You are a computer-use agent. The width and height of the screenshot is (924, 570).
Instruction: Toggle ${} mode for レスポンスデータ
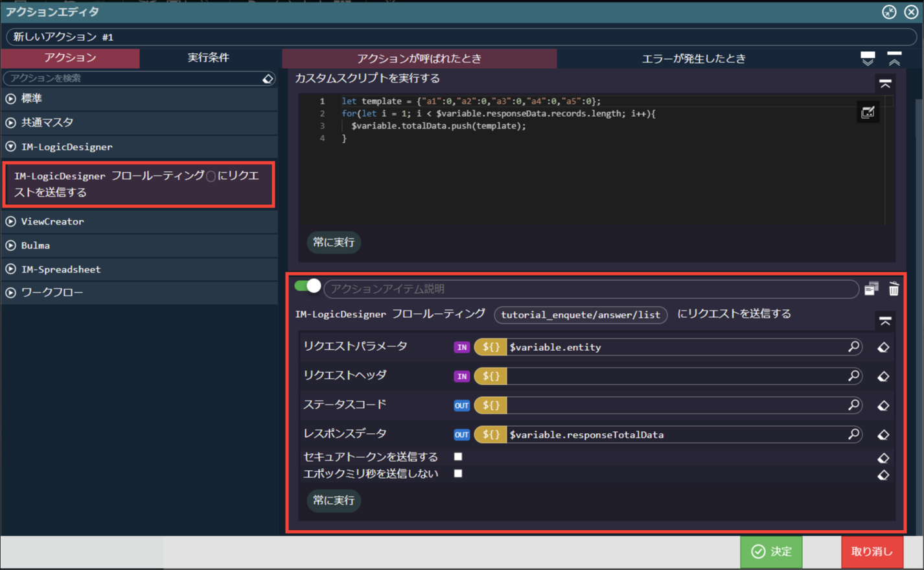tap(491, 434)
